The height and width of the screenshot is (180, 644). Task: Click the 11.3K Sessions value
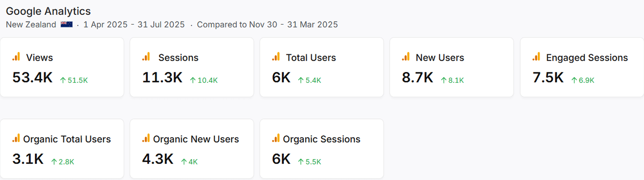(x=162, y=78)
